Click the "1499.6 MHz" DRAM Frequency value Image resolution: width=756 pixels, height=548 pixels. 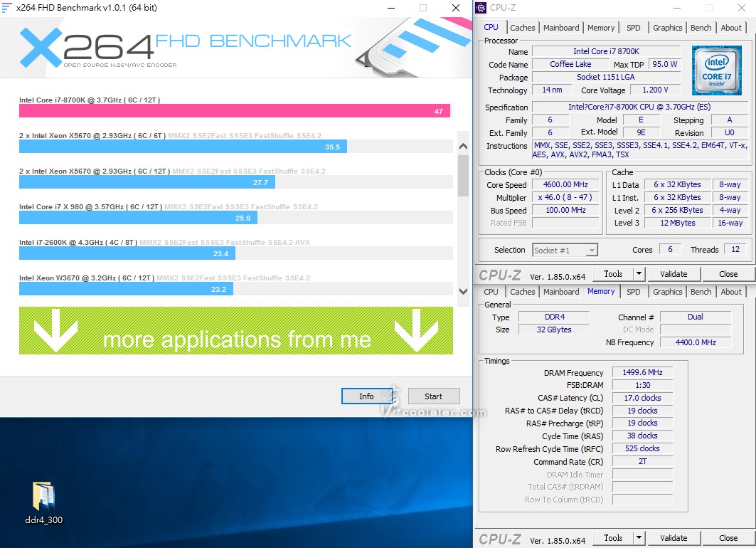click(x=642, y=372)
